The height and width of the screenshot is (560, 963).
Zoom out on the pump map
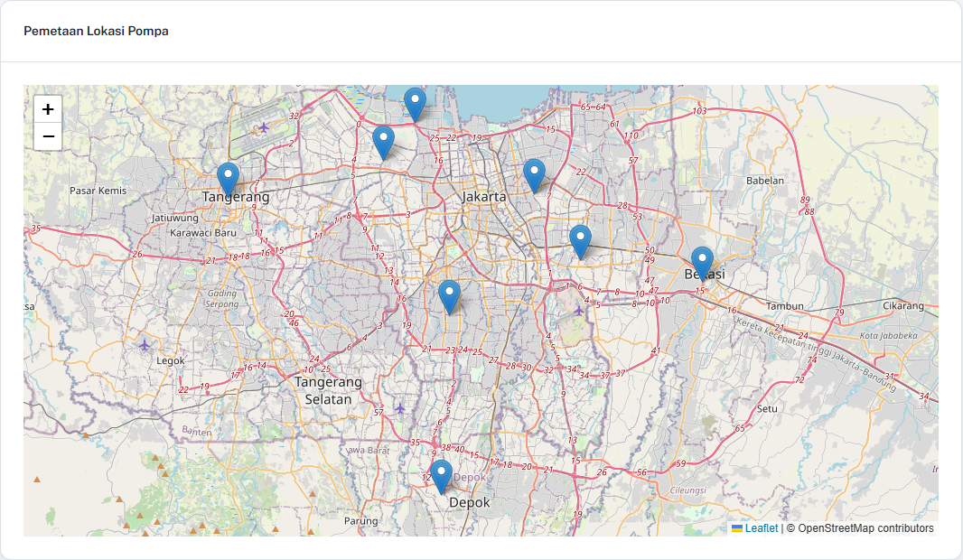pos(48,136)
